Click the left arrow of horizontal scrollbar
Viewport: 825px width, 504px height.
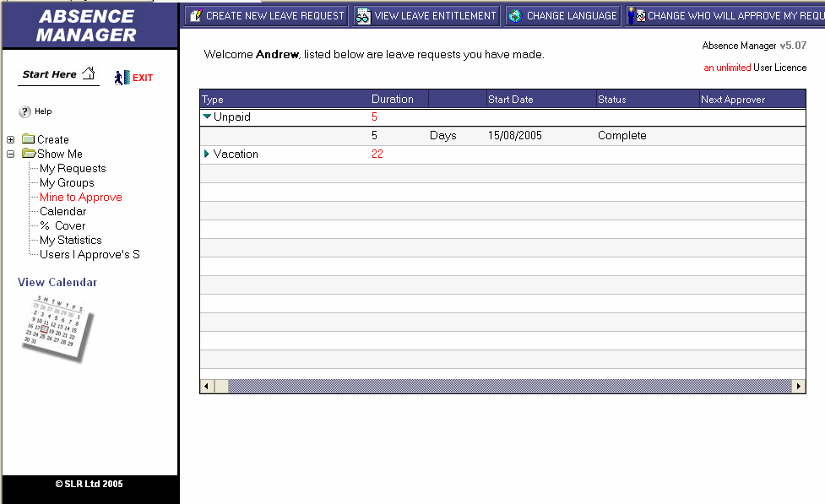point(206,386)
